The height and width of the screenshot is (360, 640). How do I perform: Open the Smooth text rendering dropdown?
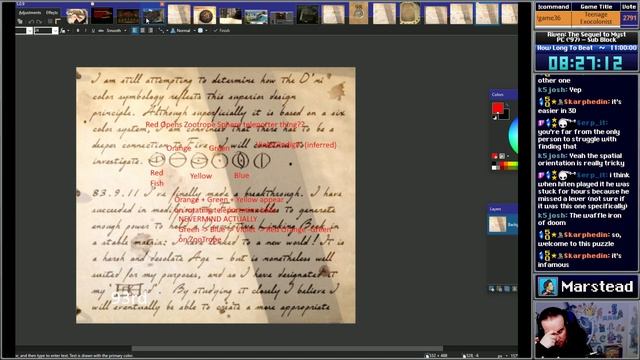point(116,31)
